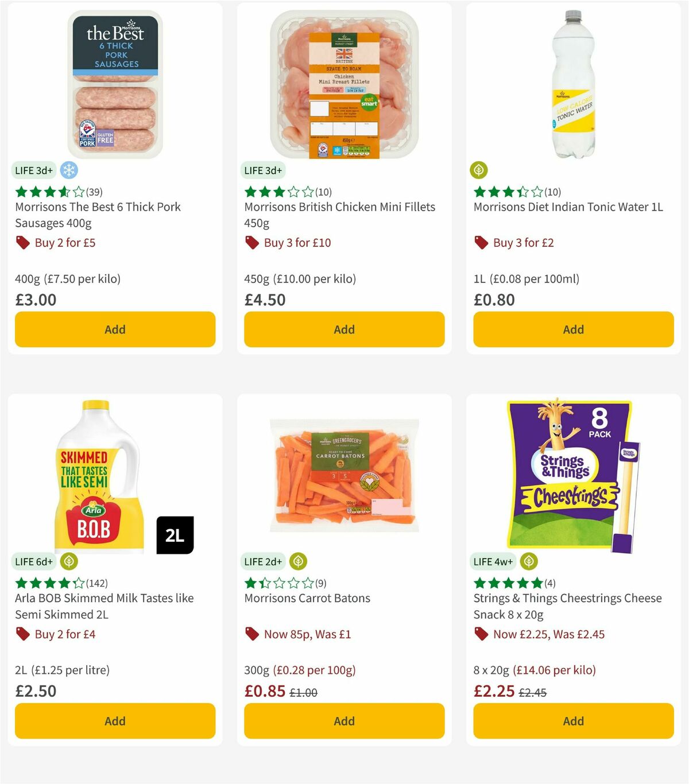Screen dimensions: 689x784
Task: Add Strings & Things Cheestrings to basket
Action: click(573, 721)
